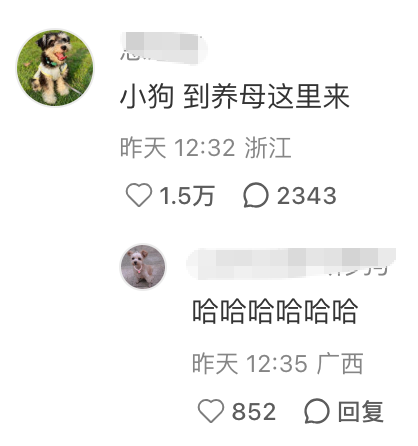Select comment text 小狗 到养母这里来
The width and height of the screenshot is (418, 446).
pos(234,97)
